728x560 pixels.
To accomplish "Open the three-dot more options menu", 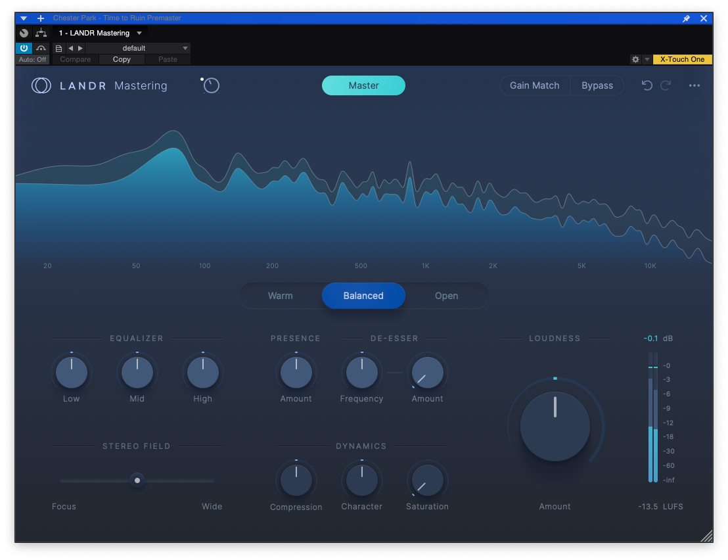I will tap(694, 85).
